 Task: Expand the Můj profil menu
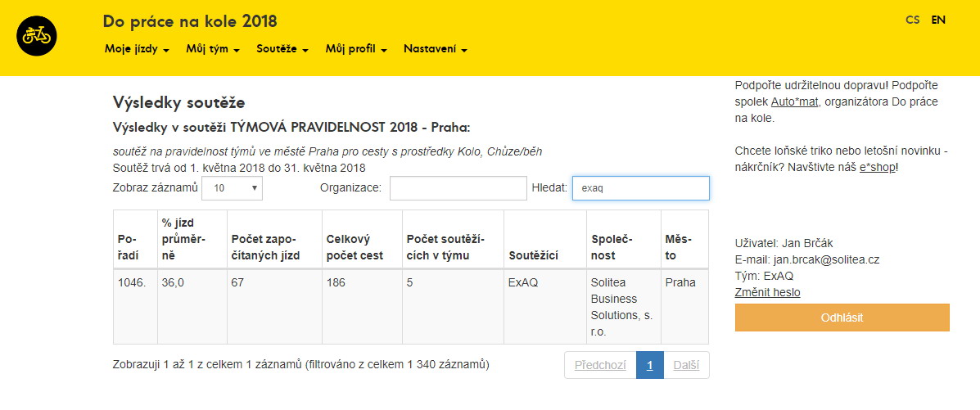(355, 49)
